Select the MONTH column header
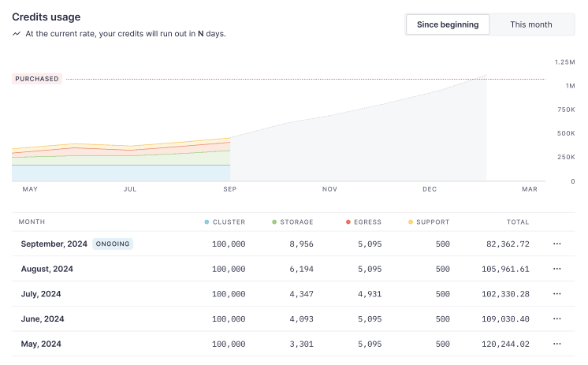Image resolution: width=588 pixels, height=365 pixels. (x=32, y=222)
